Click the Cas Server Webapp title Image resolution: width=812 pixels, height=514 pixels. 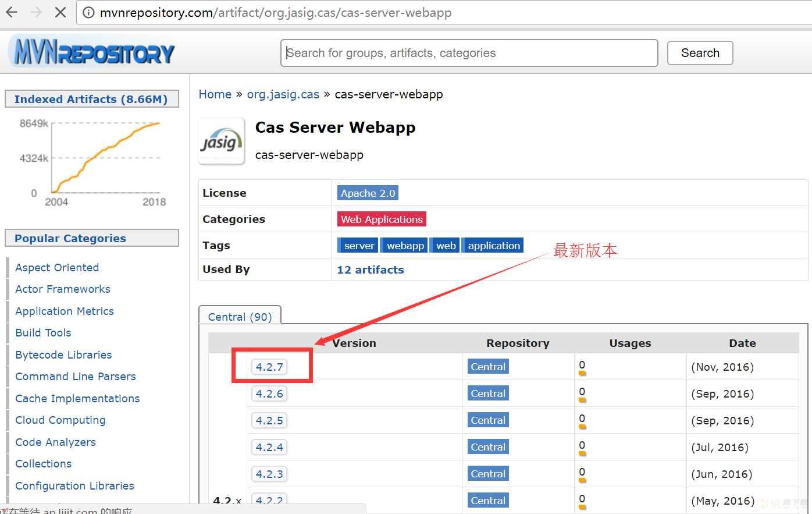point(335,127)
